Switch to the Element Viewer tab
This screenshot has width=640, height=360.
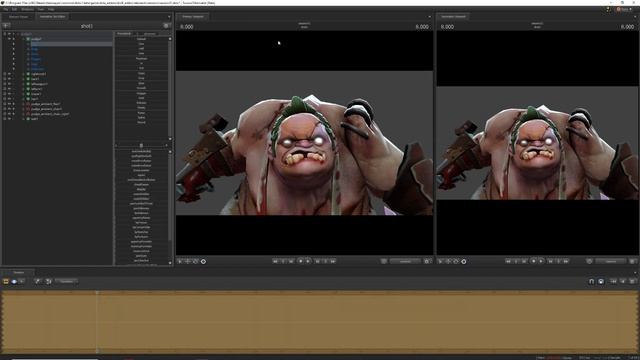coord(18,17)
